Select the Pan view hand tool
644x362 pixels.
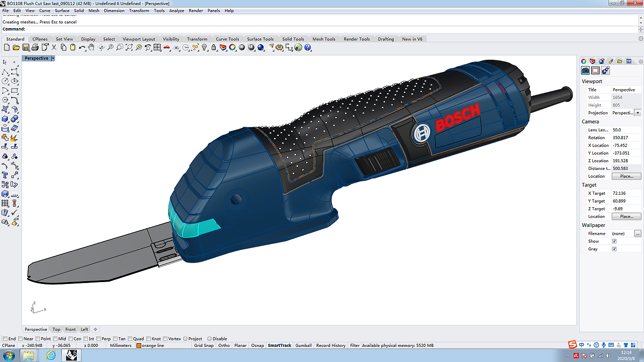pyautogui.click(x=92, y=47)
